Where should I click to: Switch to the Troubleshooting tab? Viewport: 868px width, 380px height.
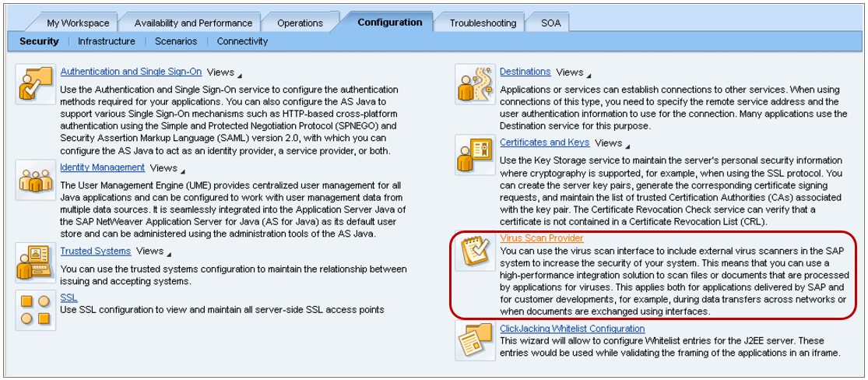[483, 23]
